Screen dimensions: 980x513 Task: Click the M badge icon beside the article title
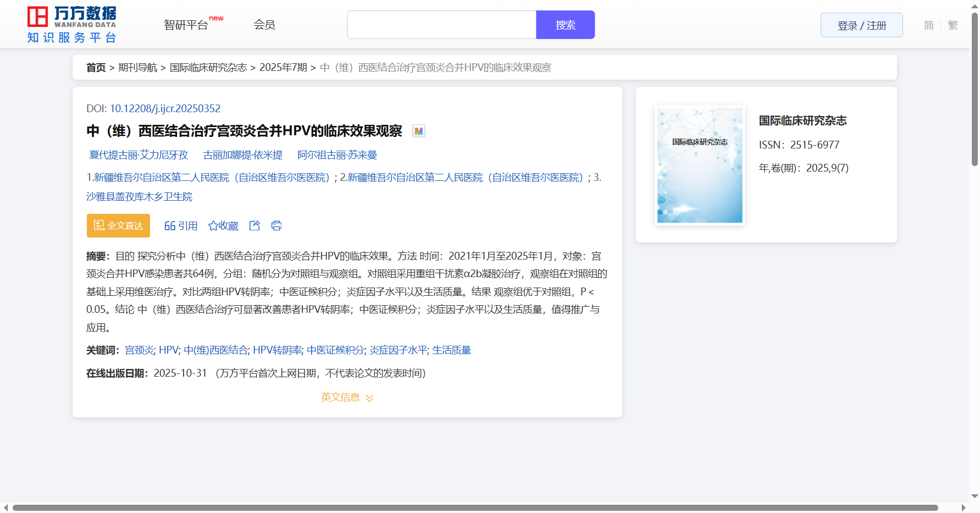pyautogui.click(x=419, y=131)
